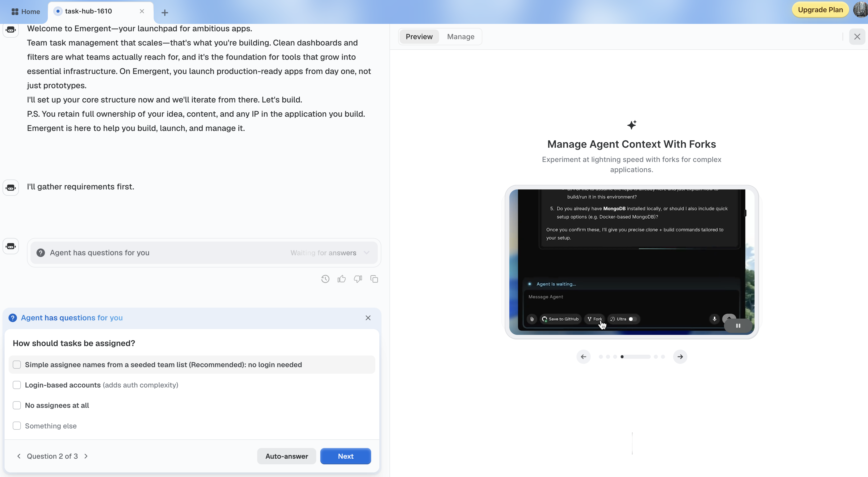Jump to the last carousel dot
This screenshot has width=868, height=477.
pos(663,356)
